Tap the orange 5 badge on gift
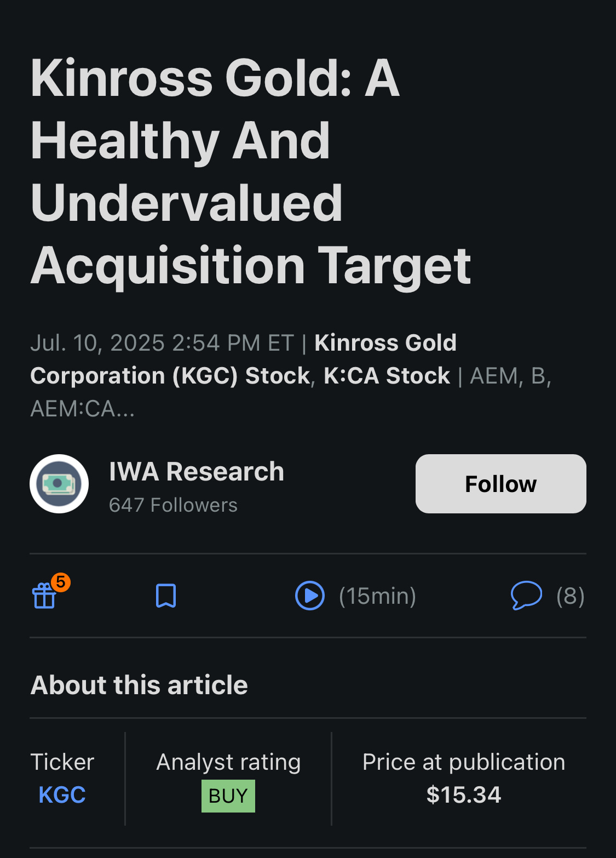 coord(61,582)
